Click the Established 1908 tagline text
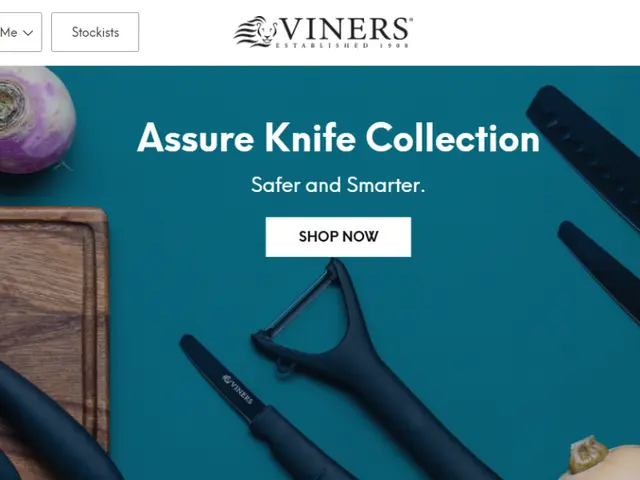 (342, 45)
